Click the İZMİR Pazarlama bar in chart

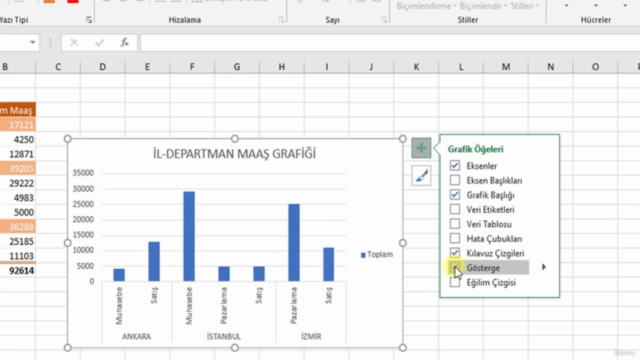pos(294,242)
